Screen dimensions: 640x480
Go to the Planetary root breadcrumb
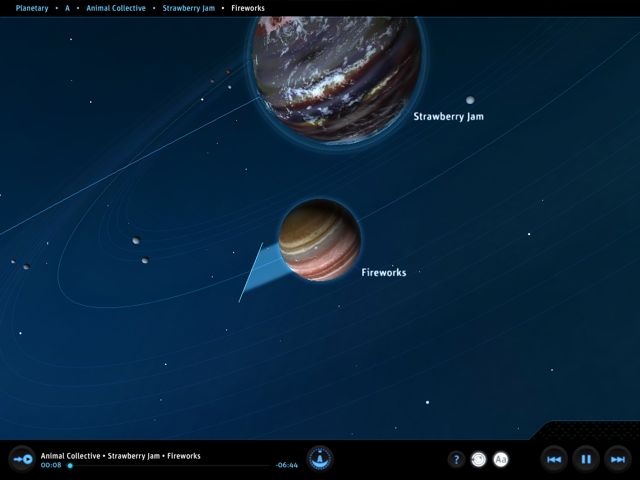point(32,8)
